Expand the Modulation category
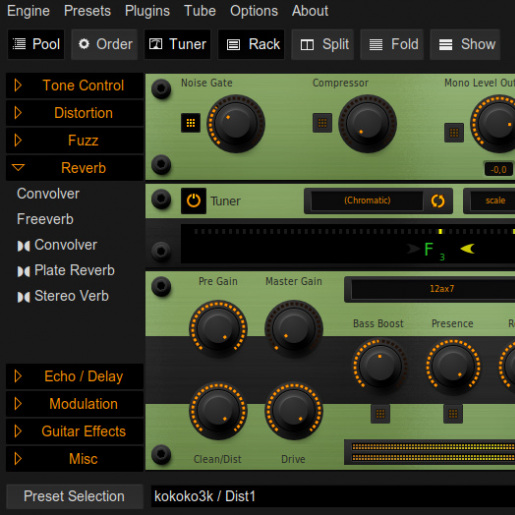The width and height of the screenshot is (515, 515). click(75, 404)
